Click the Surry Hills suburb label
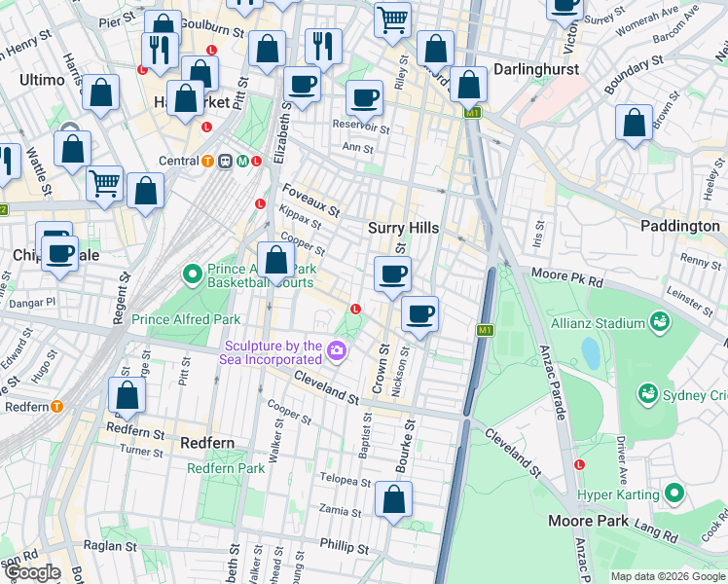The width and height of the screenshot is (728, 584). click(403, 228)
